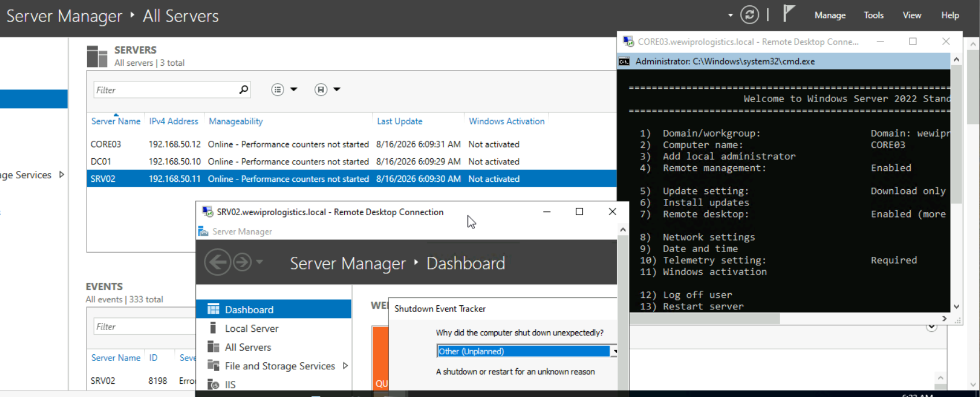Select Dashboard in SRV02 navigation pane

coord(274,309)
